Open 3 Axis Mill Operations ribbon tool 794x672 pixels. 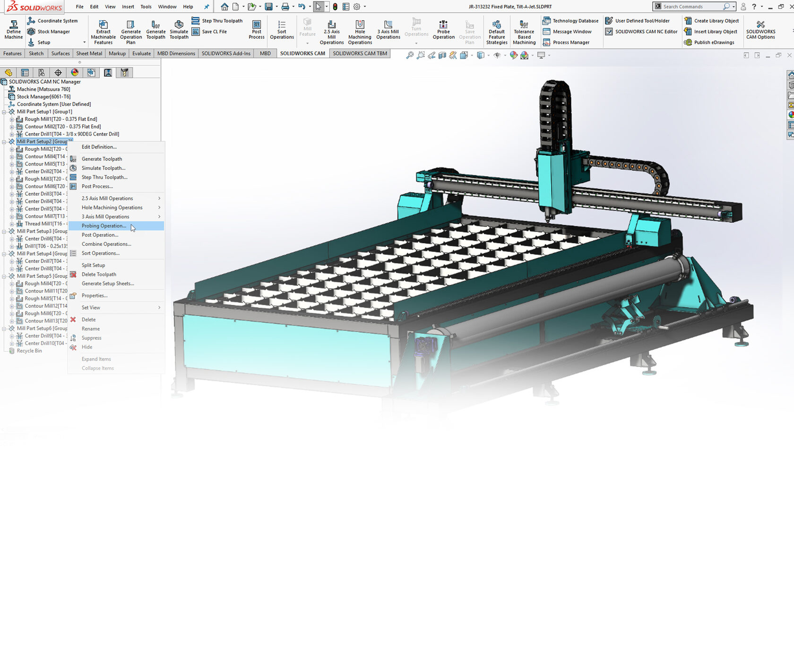388,29
